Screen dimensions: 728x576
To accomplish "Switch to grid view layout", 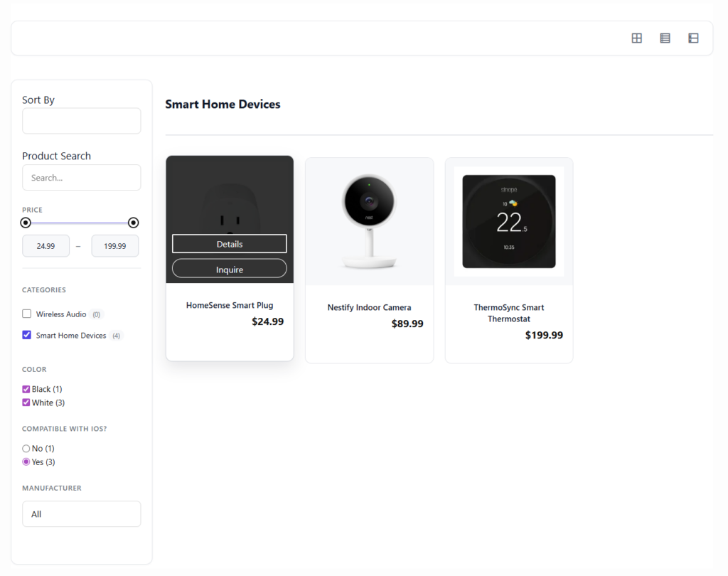I will (x=636, y=38).
